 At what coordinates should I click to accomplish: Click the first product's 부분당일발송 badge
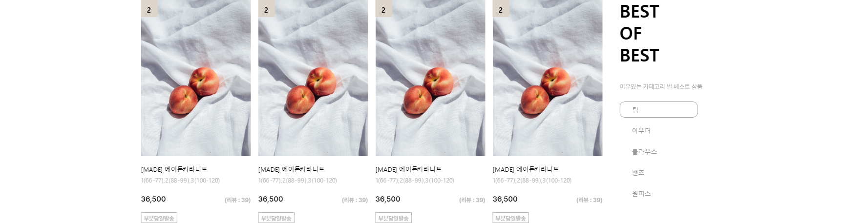(159, 218)
